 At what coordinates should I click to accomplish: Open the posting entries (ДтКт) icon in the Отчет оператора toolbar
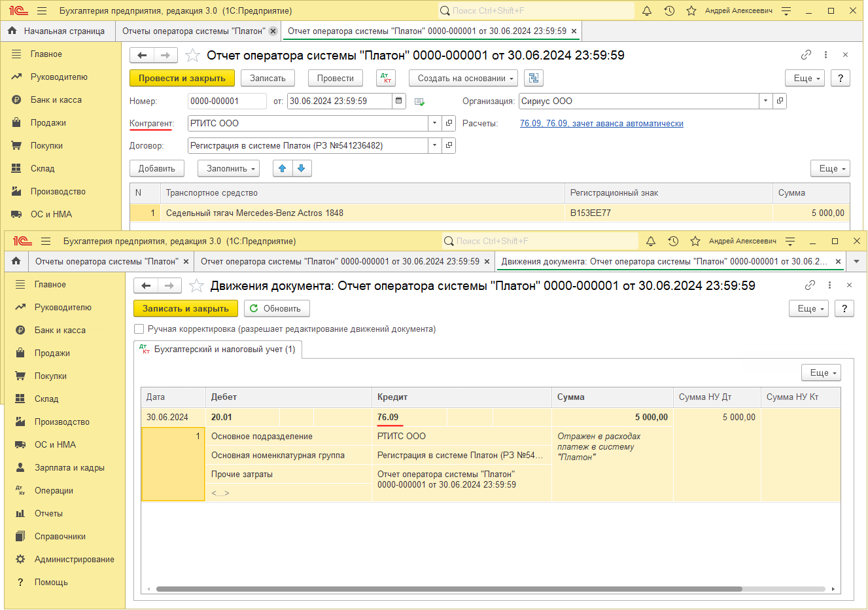pos(386,78)
